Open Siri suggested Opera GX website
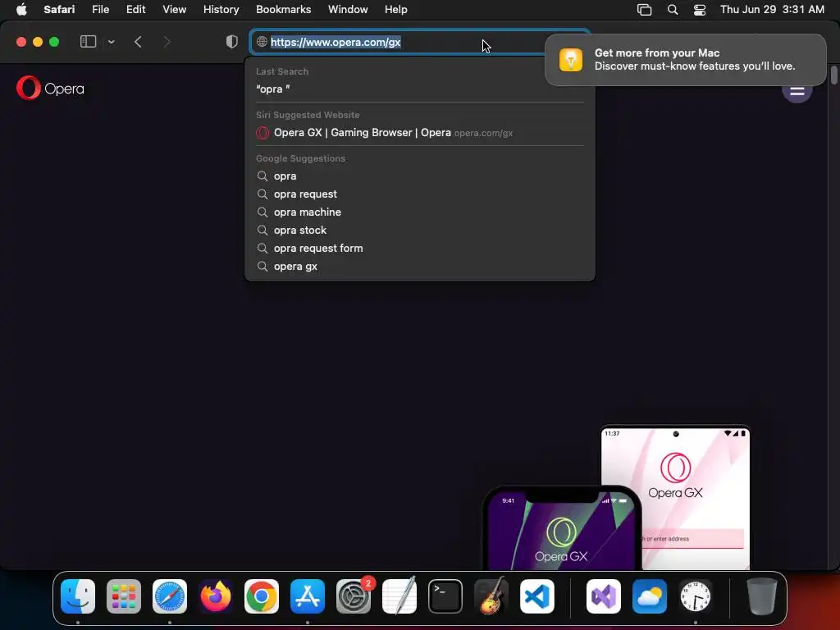 (x=419, y=133)
